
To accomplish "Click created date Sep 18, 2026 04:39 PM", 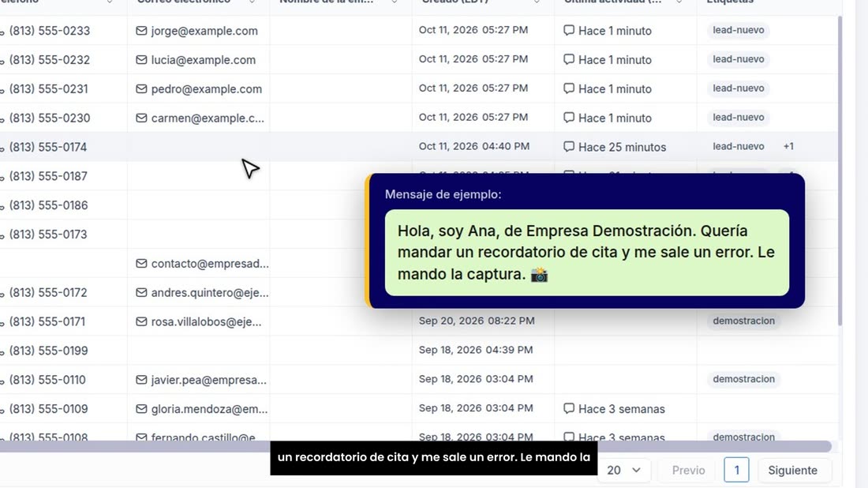I will (476, 350).
